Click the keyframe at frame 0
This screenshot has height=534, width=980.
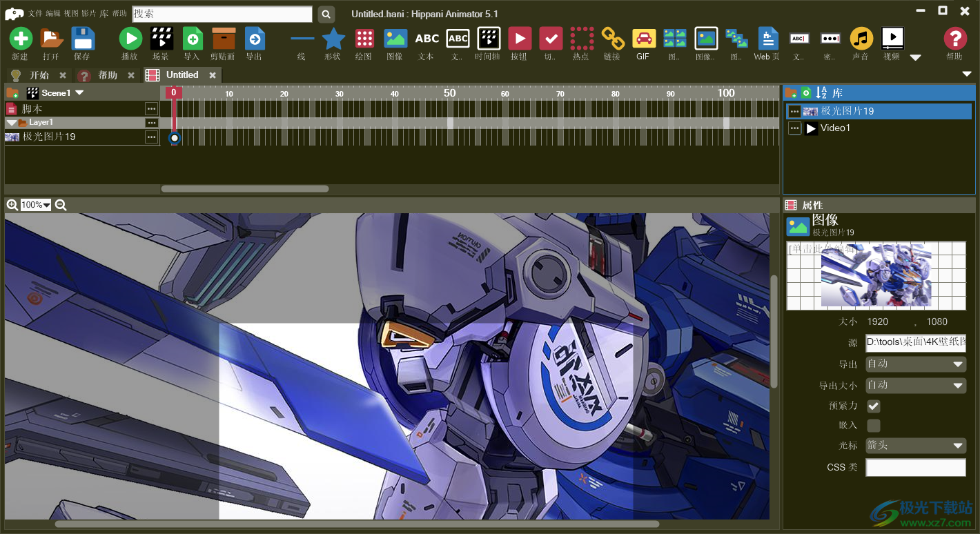coord(175,138)
